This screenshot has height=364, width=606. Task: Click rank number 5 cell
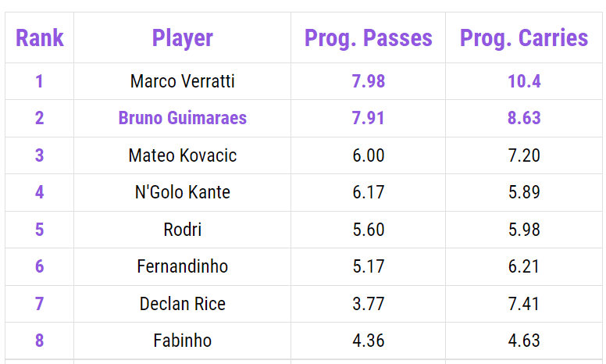39,230
